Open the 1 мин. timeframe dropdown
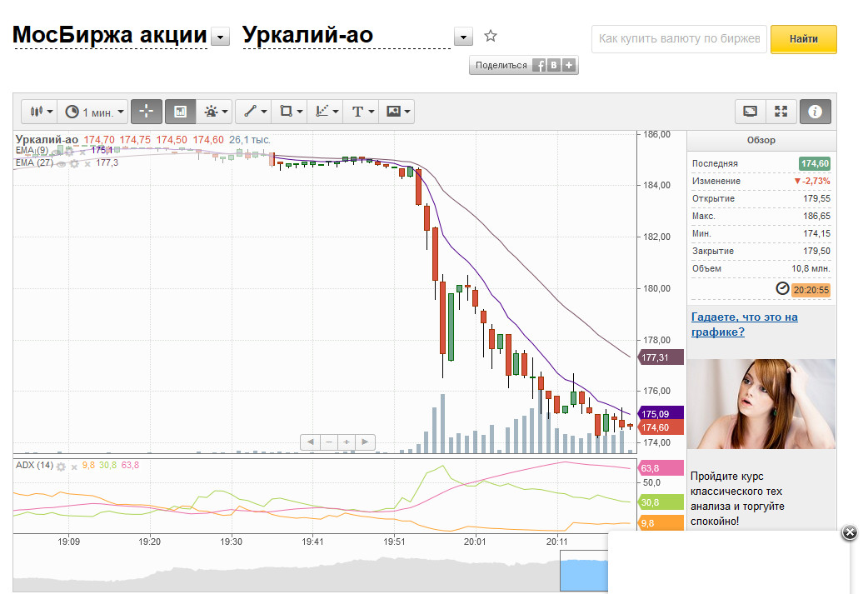Viewport: 868px width, 594px height. coord(95,112)
